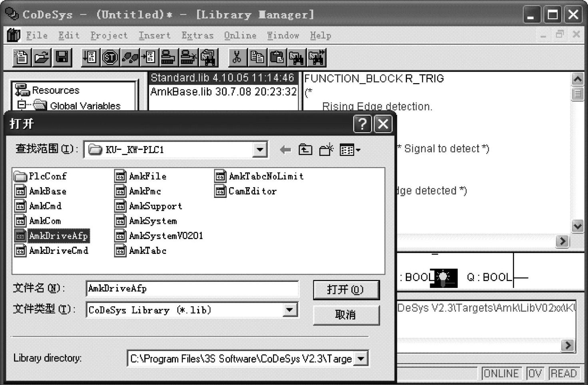The height and width of the screenshot is (385, 588).
Task: Click the Paste clipboard icon
Action: 277,58
